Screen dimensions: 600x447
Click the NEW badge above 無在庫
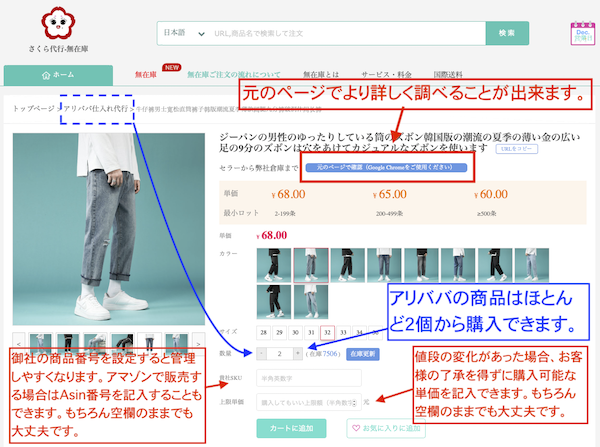(x=172, y=67)
